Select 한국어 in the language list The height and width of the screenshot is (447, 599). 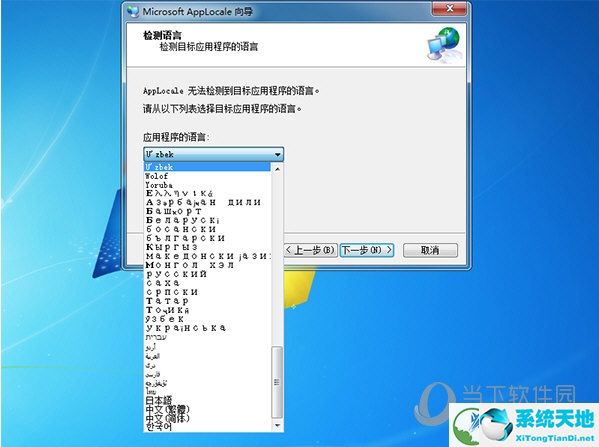[207, 426]
